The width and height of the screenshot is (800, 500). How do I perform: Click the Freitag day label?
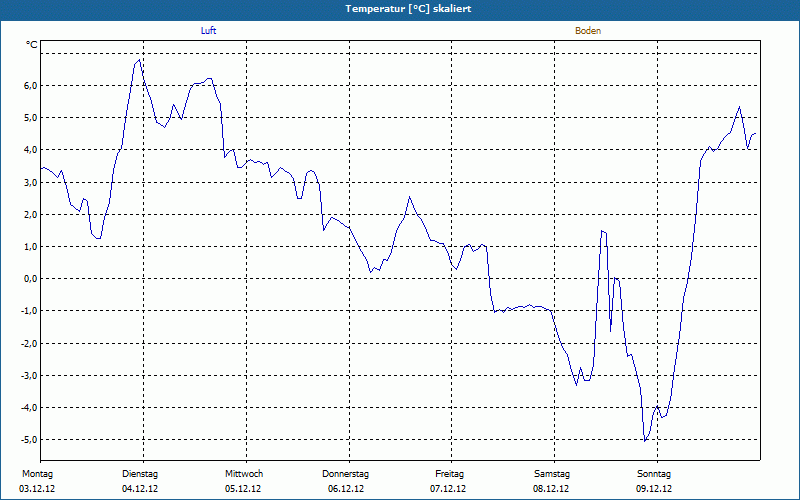[449, 474]
